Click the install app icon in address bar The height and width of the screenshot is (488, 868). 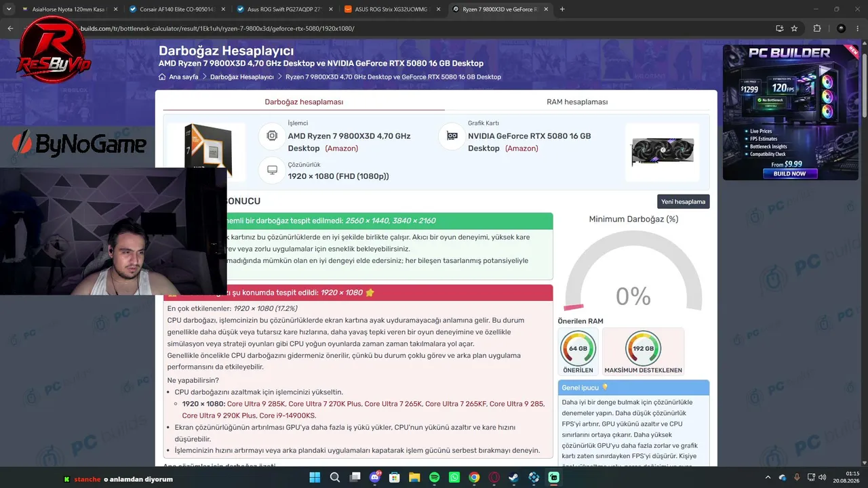click(x=780, y=28)
